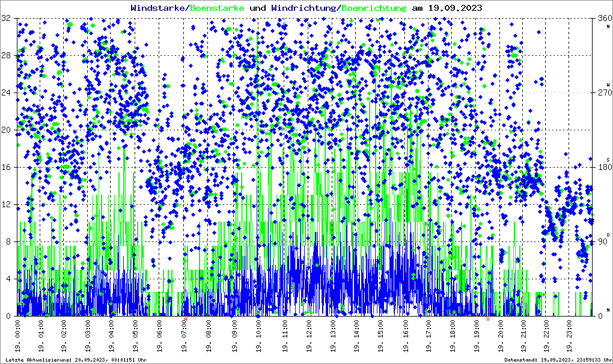Click the "19. 16:00" time axis label
613x364 pixels.
pyautogui.click(x=406, y=336)
